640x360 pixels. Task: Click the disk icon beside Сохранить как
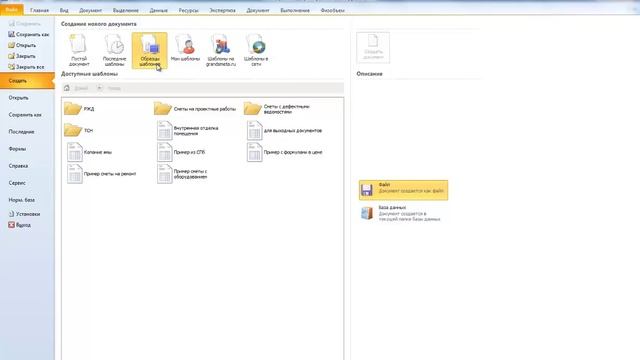11,34
